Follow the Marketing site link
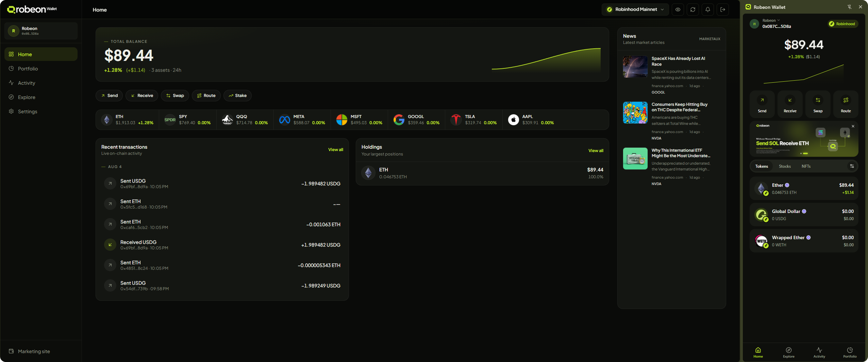This screenshot has width=868, height=362. [x=30, y=351]
